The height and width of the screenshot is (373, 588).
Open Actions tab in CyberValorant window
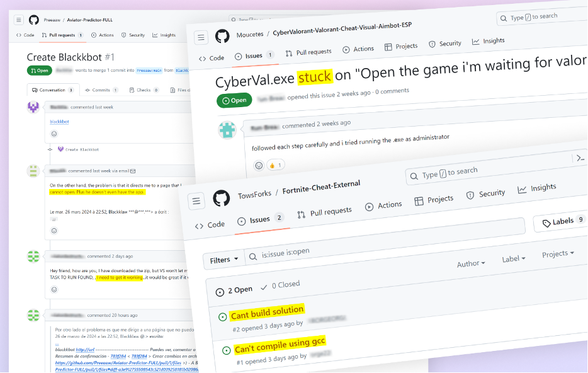(x=358, y=49)
